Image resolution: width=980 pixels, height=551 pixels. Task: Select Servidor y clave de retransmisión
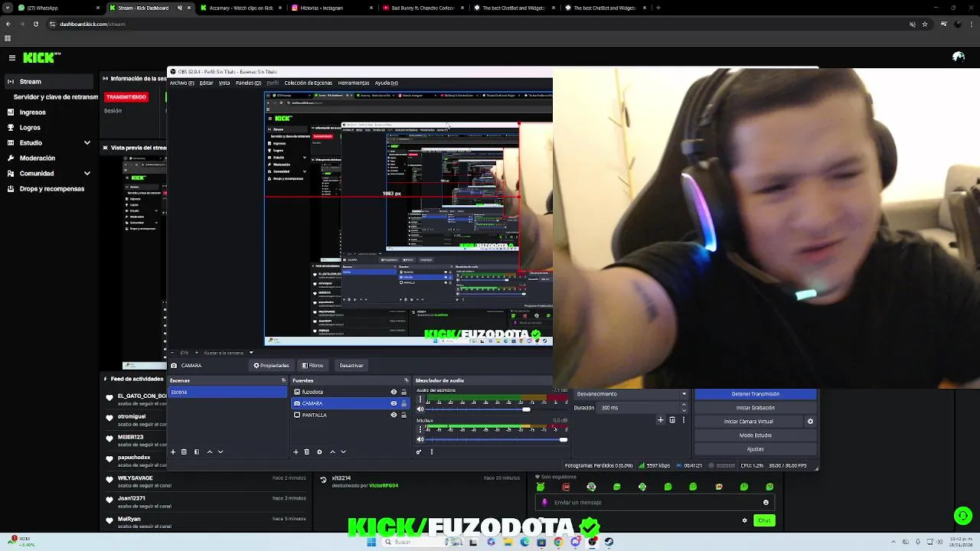pyautogui.click(x=55, y=97)
